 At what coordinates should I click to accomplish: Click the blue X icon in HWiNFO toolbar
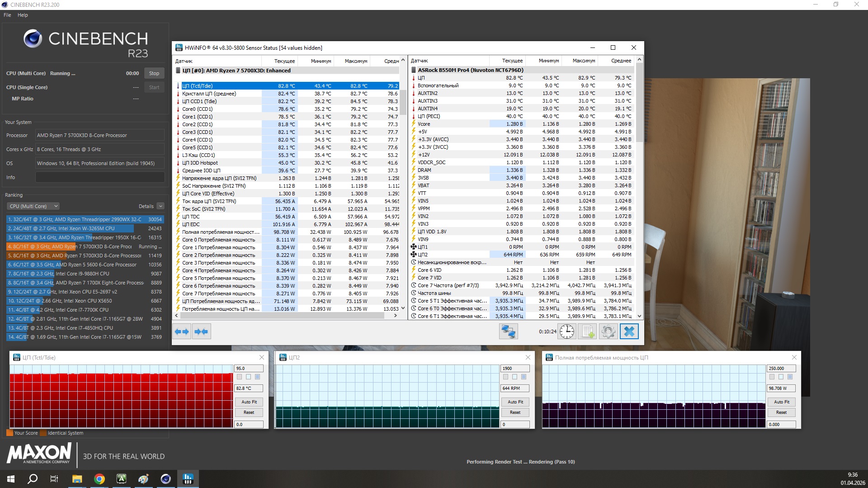pos(629,332)
